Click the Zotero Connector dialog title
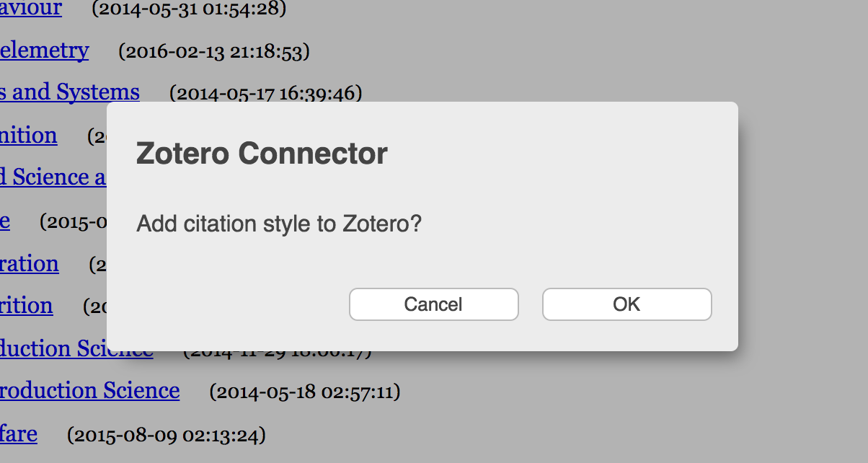 [261, 153]
